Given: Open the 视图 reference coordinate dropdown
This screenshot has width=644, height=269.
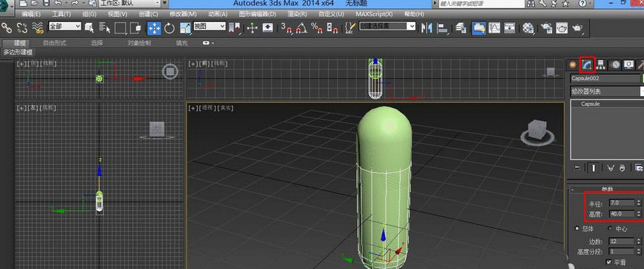Looking at the screenshot, I should [209, 27].
